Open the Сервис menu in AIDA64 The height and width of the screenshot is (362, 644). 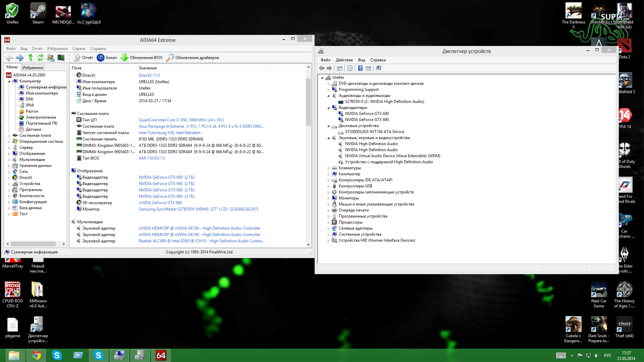79,49
